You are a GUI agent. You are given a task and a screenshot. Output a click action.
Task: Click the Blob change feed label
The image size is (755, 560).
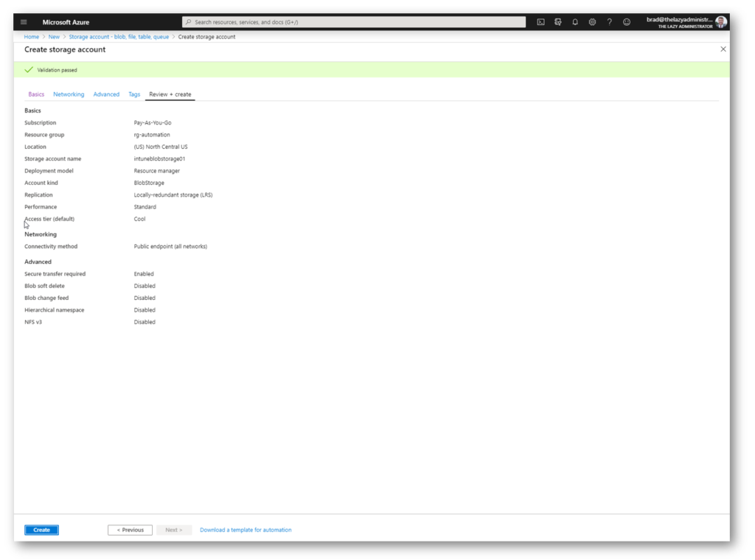point(46,298)
